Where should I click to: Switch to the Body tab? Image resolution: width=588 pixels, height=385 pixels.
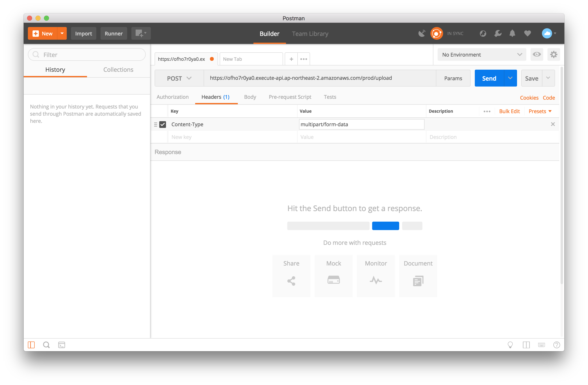pyautogui.click(x=250, y=97)
